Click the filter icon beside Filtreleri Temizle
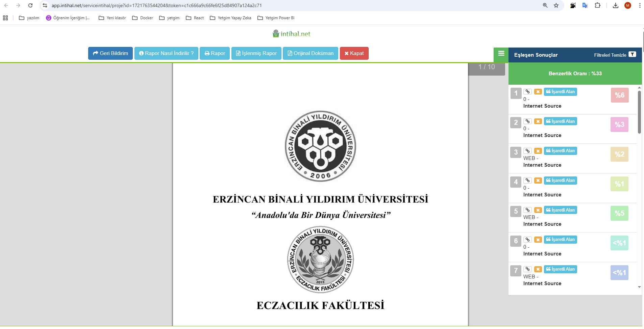644x329 pixels. point(632,55)
